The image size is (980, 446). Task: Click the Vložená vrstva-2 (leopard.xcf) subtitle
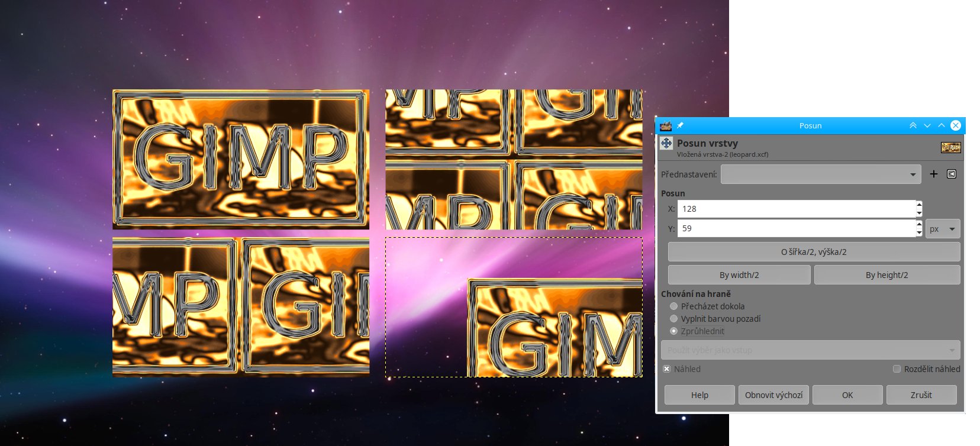coord(723,154)
